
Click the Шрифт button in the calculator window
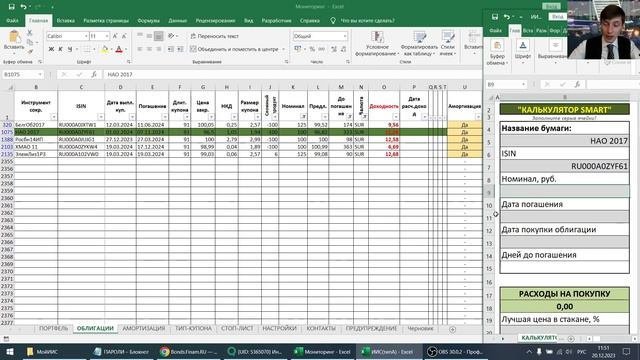523,50
